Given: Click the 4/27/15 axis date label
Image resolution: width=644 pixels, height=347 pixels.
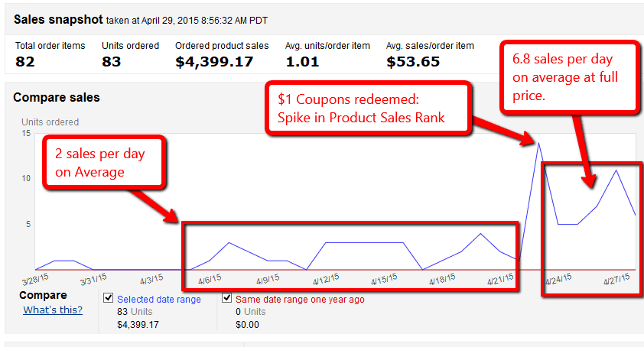Looking at the screenshot, I should pos(616,279).
